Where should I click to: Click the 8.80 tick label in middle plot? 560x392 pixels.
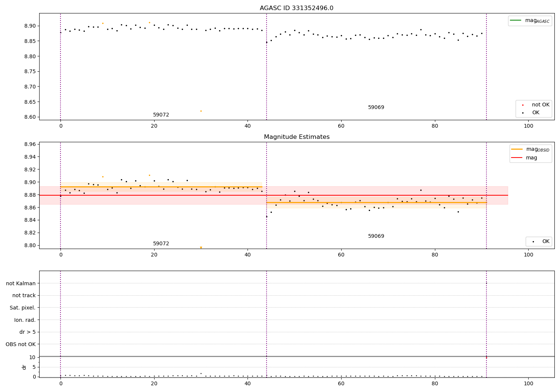30,246
